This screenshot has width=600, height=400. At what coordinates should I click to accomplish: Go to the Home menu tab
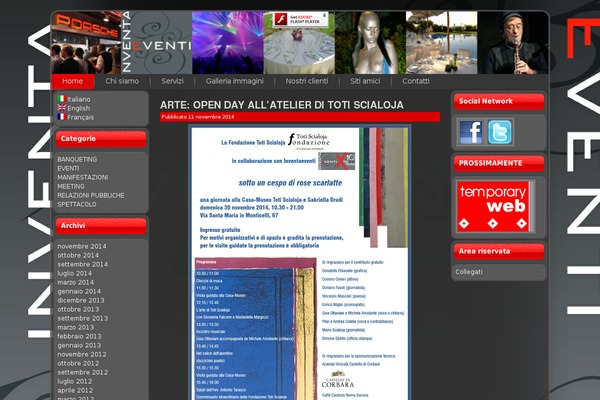(x=73, y=81)
